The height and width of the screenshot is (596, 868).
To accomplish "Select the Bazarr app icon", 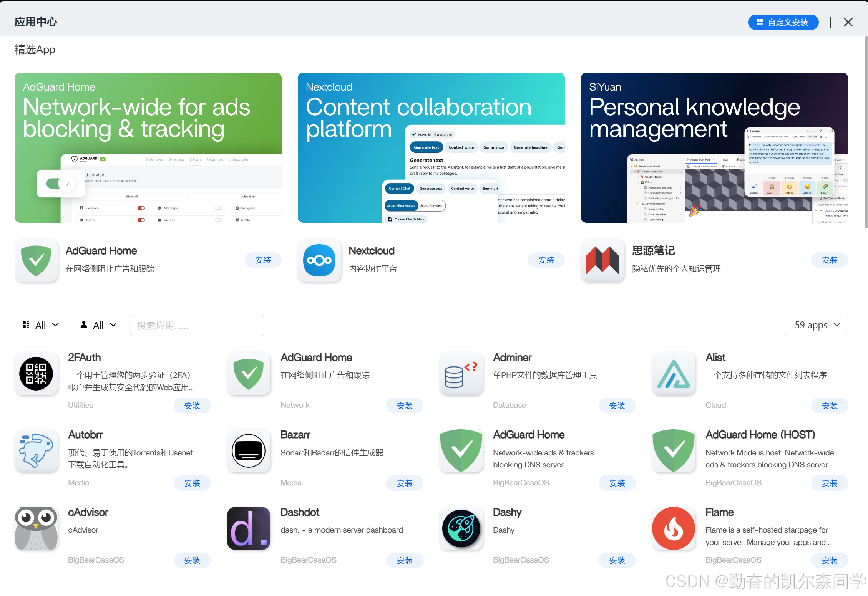I will [249, 451].
